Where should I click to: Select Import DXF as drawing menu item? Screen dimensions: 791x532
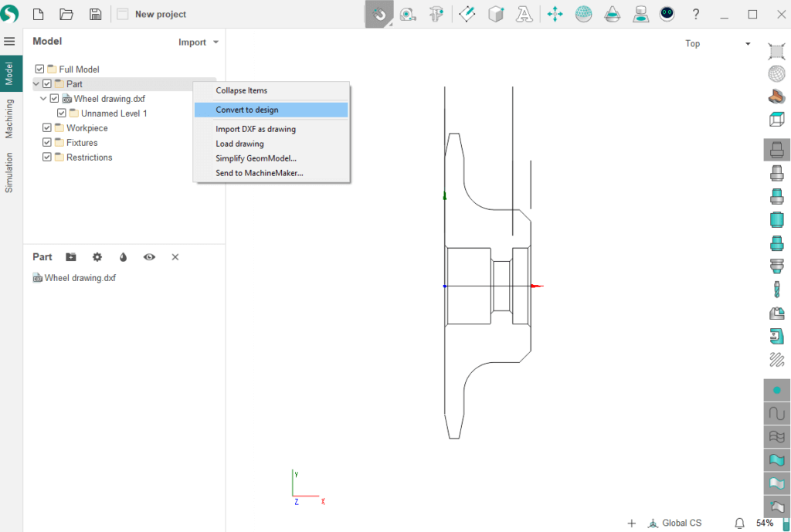click(256, 129)
